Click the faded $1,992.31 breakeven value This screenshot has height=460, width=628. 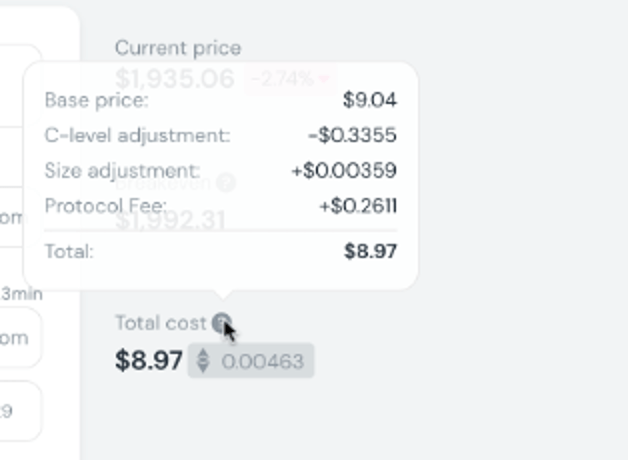[x=170, y=220]
